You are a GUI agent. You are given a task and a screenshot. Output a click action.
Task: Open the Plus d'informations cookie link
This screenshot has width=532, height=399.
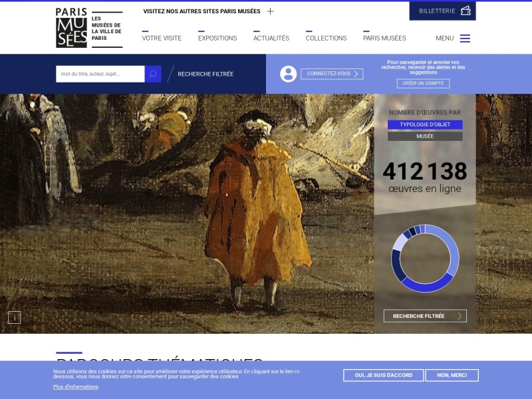point(76,387)
